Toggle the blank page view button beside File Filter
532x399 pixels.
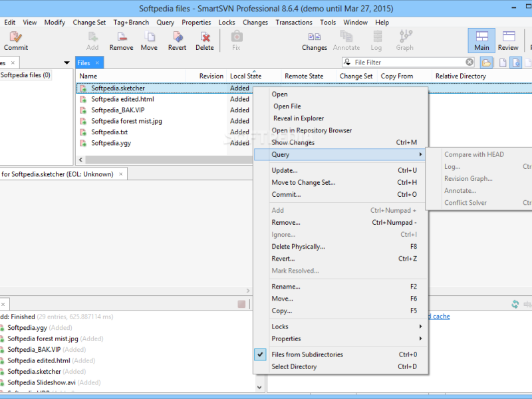pos(503,63)
